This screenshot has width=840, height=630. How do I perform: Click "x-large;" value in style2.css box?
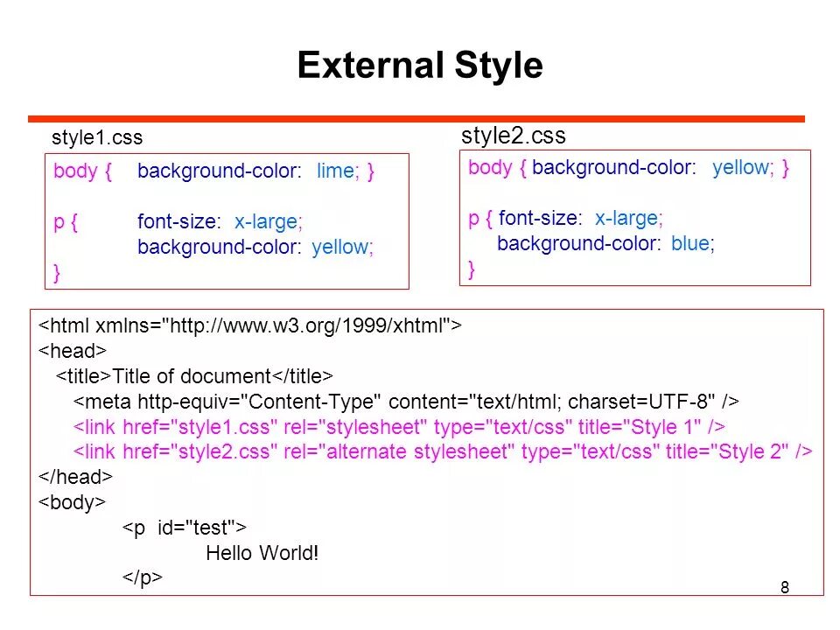tap(629, 218)
